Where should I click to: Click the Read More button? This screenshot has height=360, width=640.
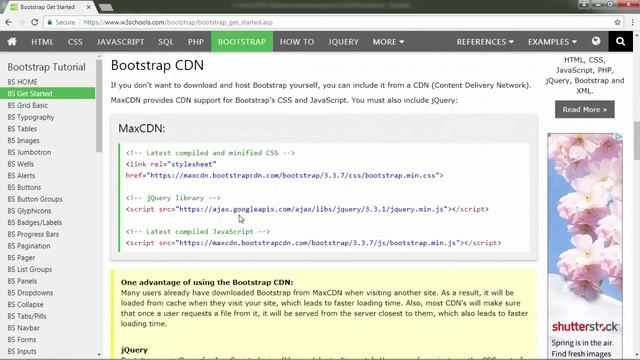[x=584, y=109]
